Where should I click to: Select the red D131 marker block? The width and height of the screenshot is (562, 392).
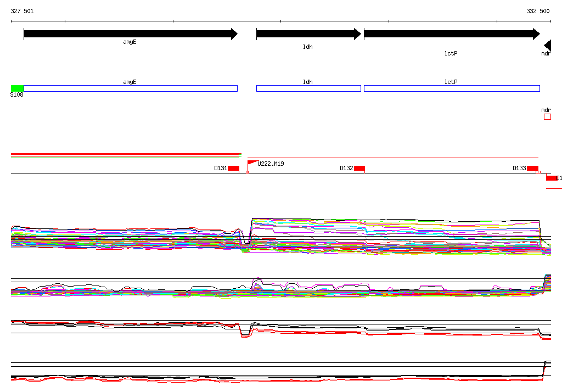(233, 168)
